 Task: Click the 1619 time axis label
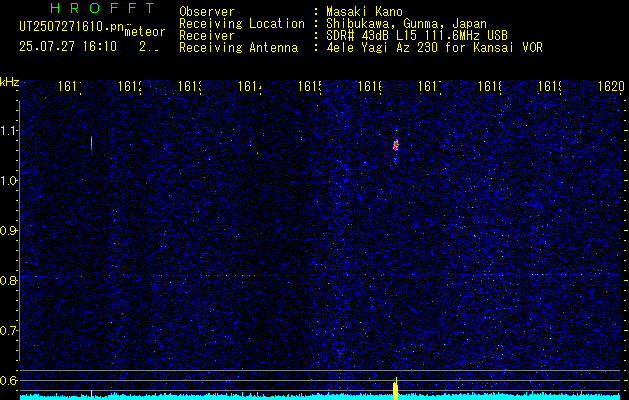click(x=550, y=86)
